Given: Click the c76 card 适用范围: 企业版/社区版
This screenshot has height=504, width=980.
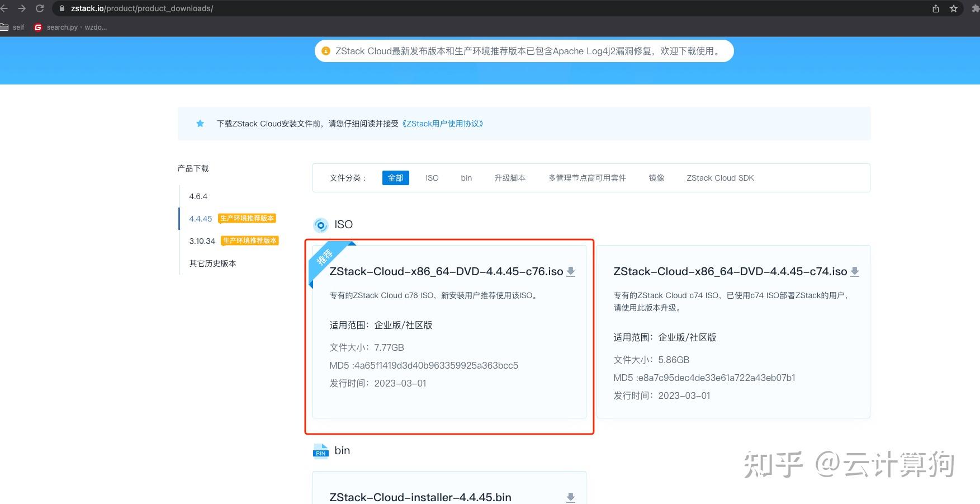Looking at the screenshot, I should [381, 325].
